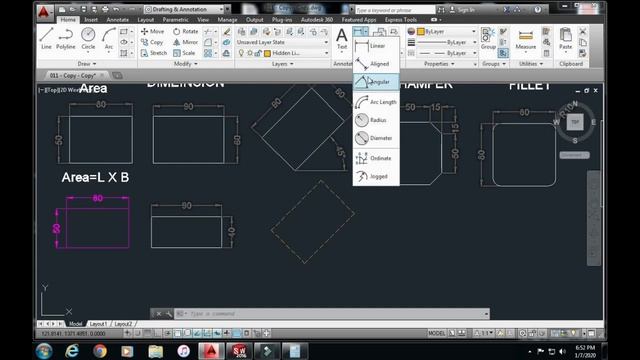Open the ByLayer color dropdown
This screenshot has width=640, height=360.
tap(447, 31)
